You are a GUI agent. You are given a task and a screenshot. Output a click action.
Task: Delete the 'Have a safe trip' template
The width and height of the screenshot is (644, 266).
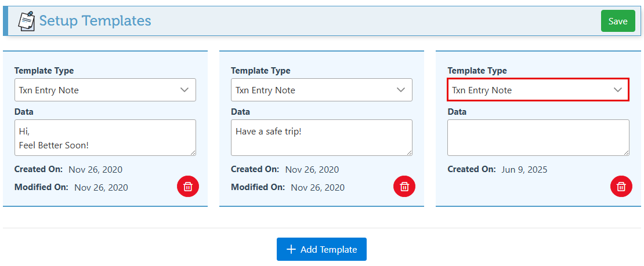(x=404, y=187)
